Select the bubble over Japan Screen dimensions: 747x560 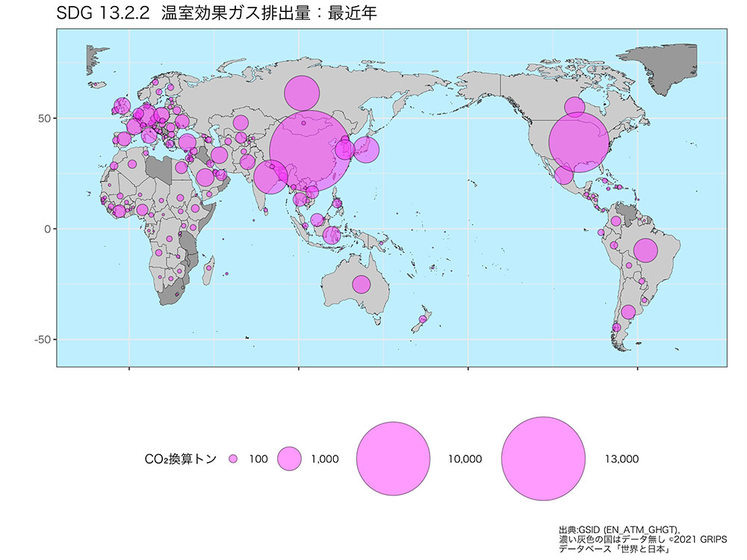pos(366,149)
